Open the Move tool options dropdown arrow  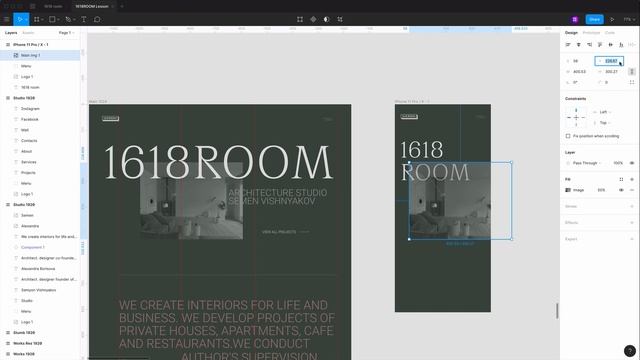pyautogui.click(x=26, y=20)
